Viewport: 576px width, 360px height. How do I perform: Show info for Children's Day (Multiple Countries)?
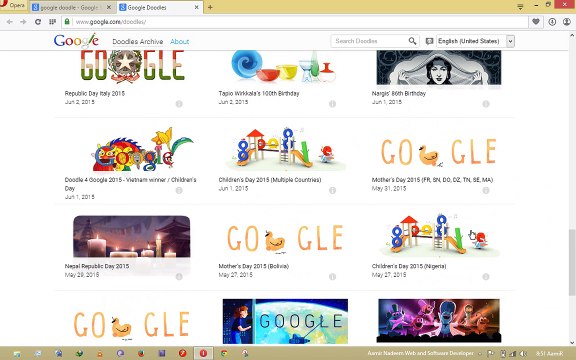click(332, 190)
